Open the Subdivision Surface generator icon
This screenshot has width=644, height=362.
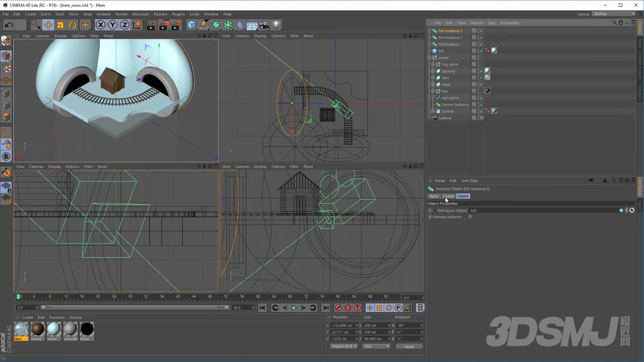coord(216,25)
